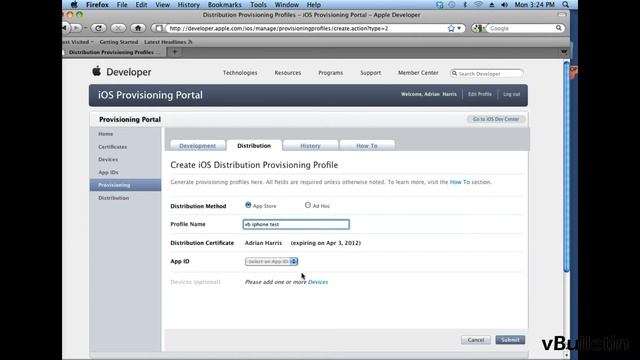The width and height of the screenshot is (640, 360).
Task: Open Support in the Developer nav
Action: (x=371, y=73)
